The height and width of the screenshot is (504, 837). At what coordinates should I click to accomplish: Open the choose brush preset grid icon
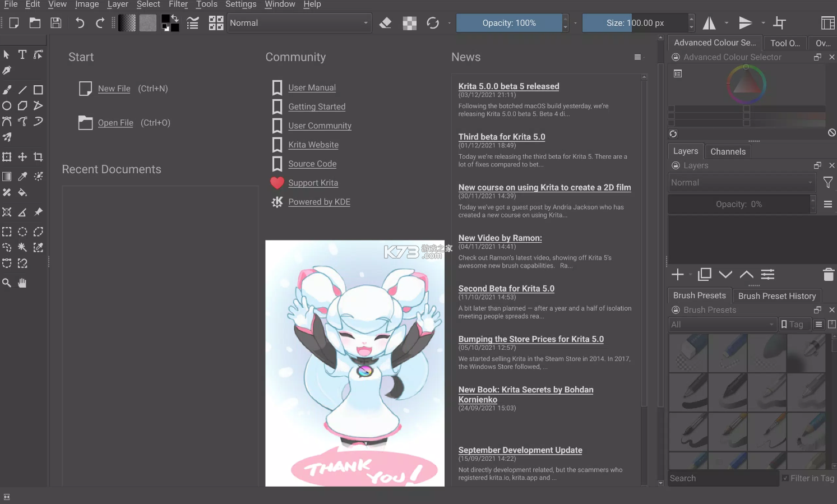[216, 23]
